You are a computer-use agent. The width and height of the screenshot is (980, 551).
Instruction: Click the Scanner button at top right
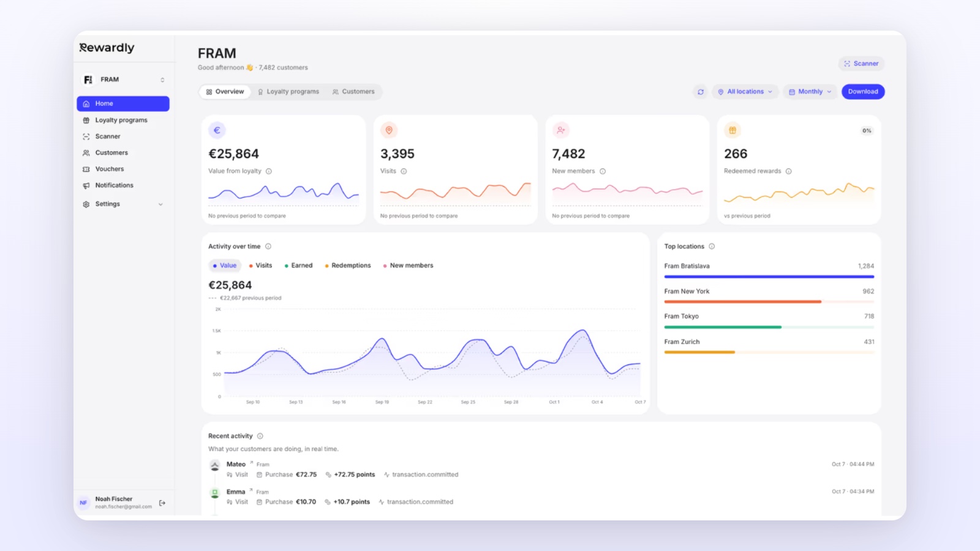click(x=861, y=64)
